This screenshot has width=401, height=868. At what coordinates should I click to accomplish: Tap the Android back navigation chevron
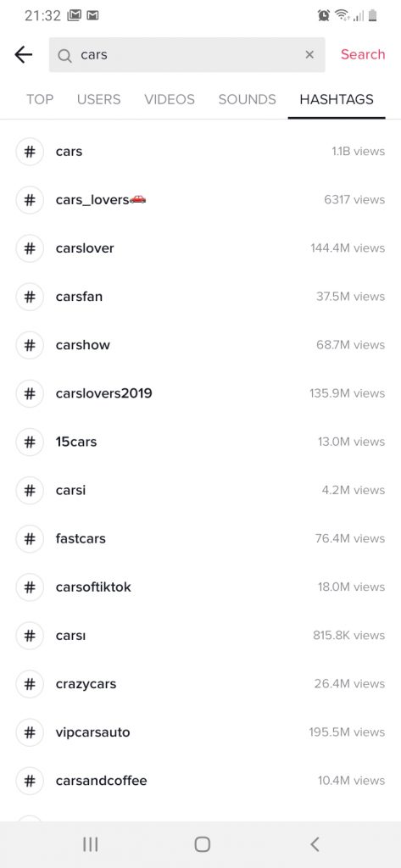pyautogui.click(x=315, y=844)
